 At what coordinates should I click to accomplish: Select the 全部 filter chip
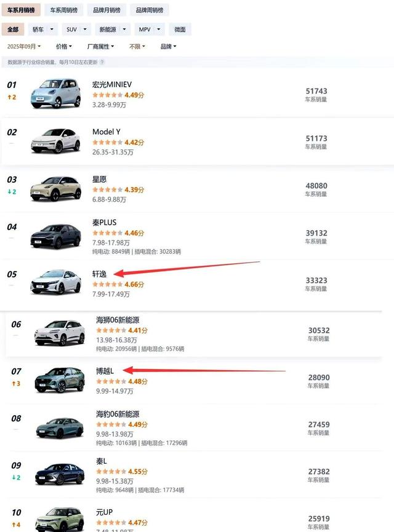pyautogui.click(x=13, y=29)
